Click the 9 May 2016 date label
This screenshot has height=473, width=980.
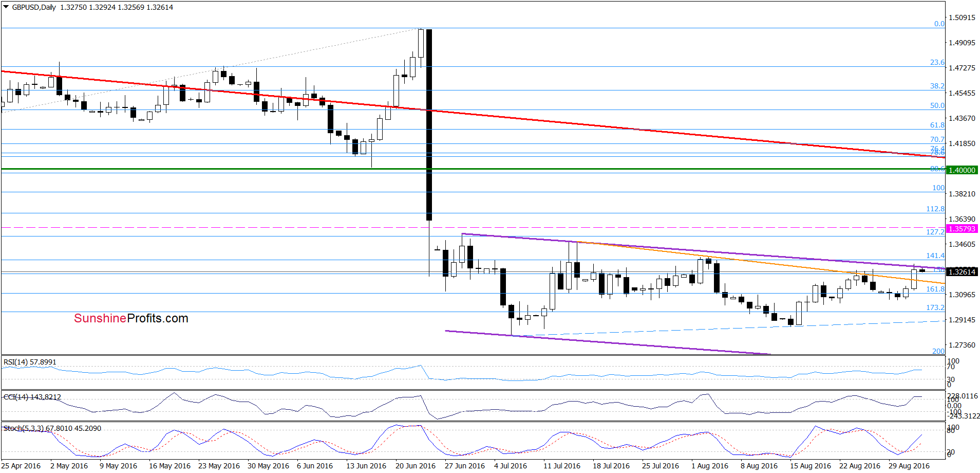[118, 466]
